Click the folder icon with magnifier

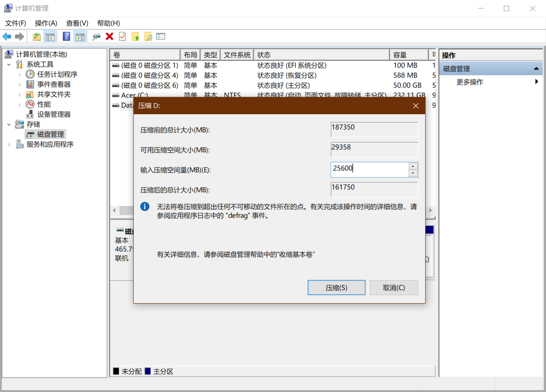click(x=148, y=36)
